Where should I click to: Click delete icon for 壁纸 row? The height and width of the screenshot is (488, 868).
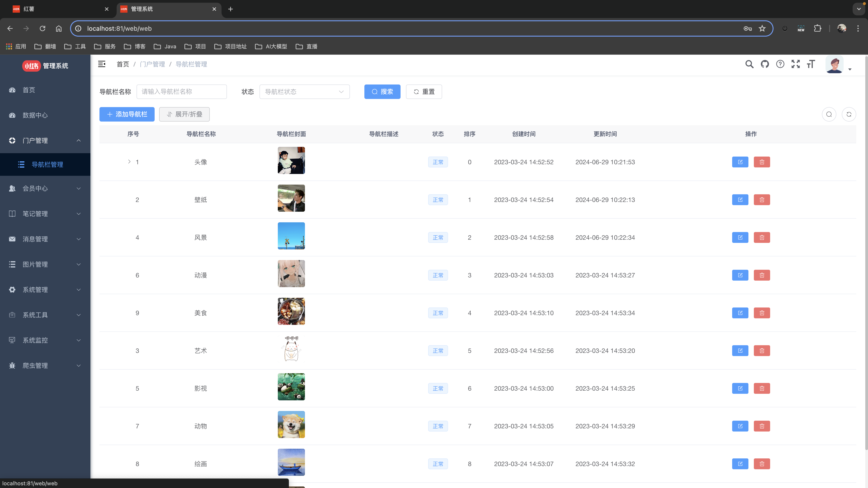[x=762, y=200]
